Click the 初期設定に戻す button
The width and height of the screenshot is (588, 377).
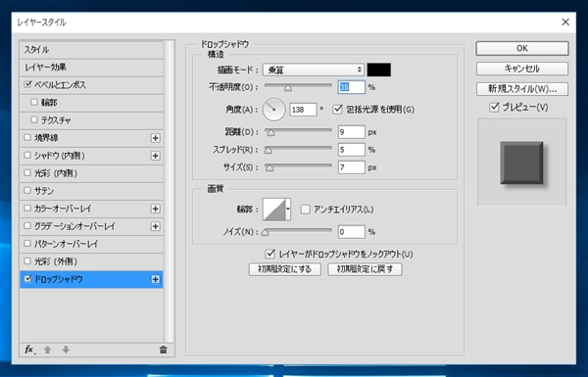pos(365,269)
